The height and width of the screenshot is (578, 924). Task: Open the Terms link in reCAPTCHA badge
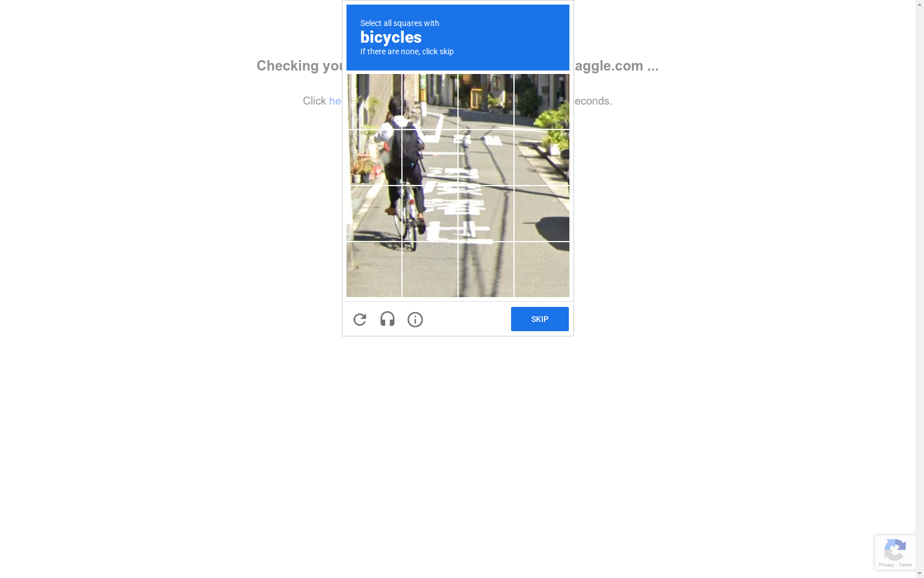pyautogui.click(x=905, y=565)
